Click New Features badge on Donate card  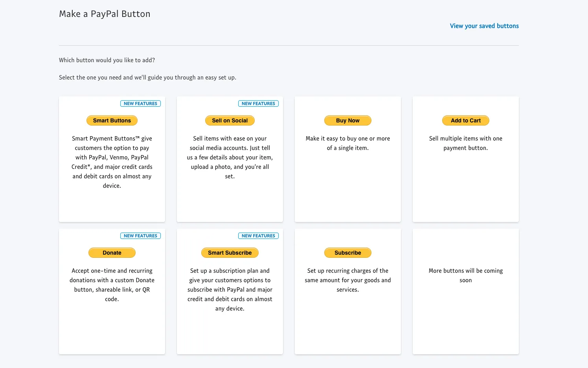140,236
